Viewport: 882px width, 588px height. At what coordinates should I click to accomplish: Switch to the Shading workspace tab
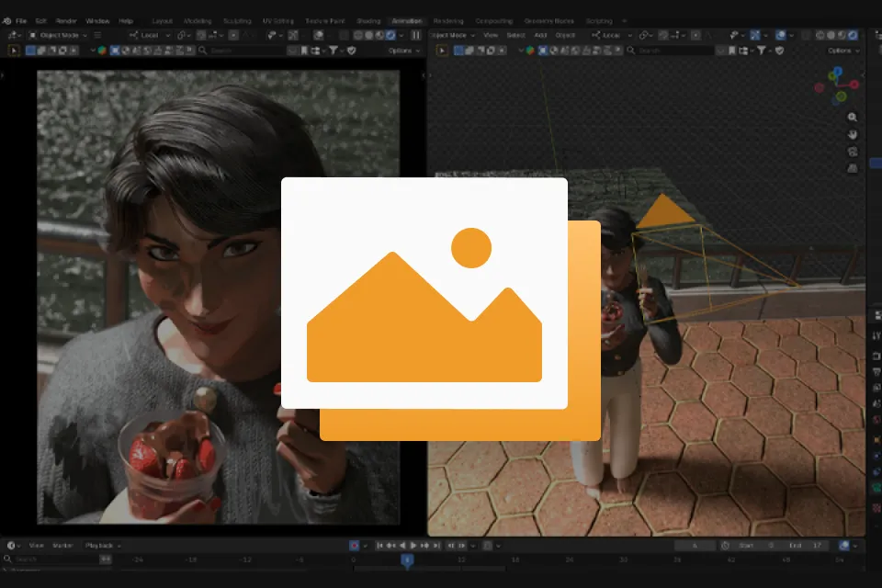point(368,21)
